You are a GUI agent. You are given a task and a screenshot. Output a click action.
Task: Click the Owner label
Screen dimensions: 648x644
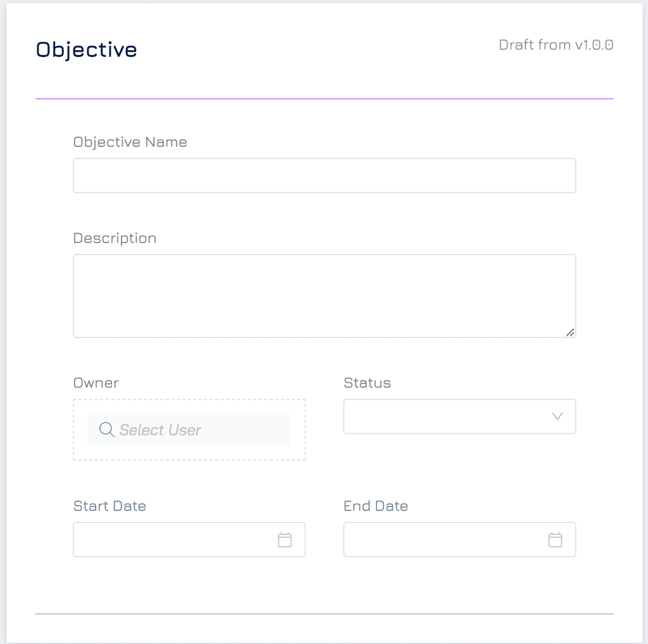click(96, 383)
